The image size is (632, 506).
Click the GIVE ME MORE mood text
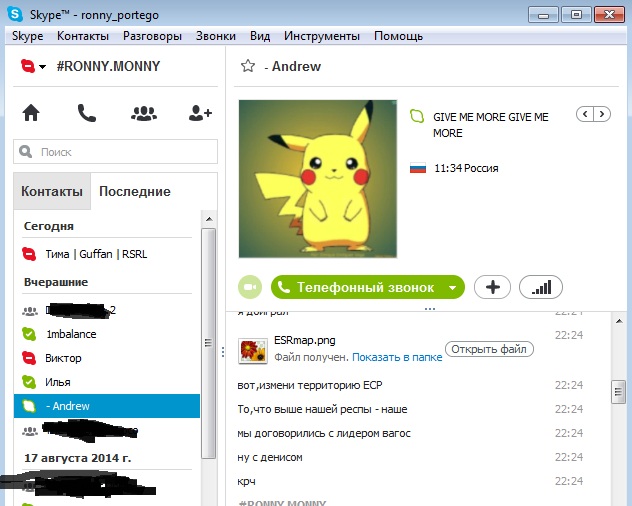491,125
